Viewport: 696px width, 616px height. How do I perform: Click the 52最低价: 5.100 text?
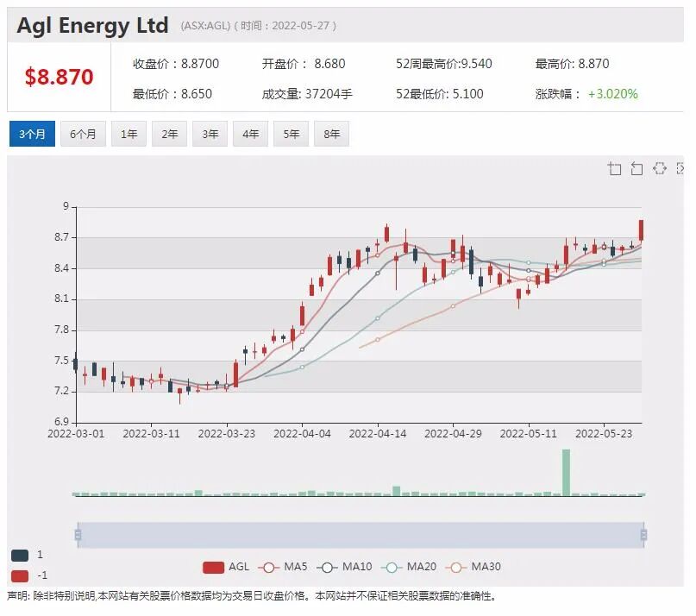pos(440,94)
